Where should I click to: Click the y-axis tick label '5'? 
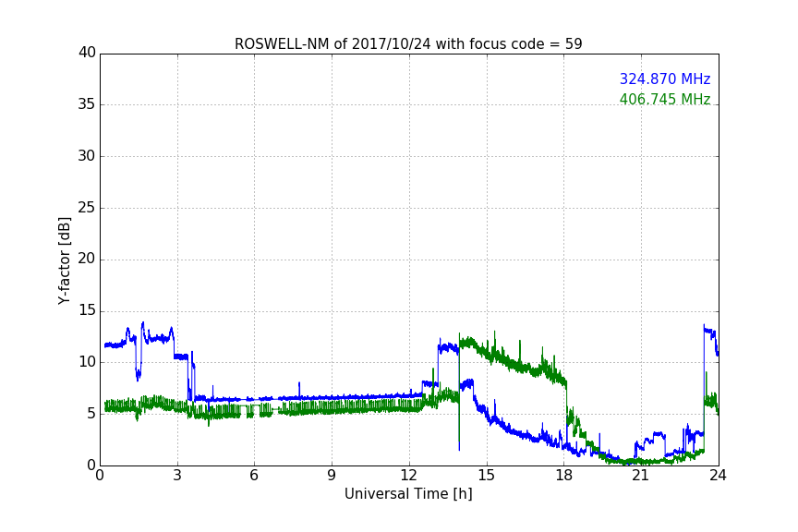click(x=91, y=414)
